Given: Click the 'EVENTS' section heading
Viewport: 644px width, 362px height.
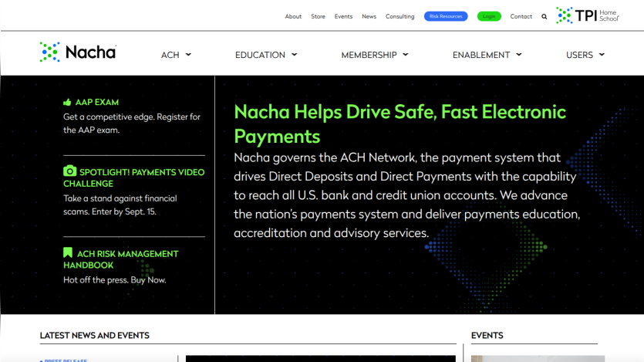Looking at the screenshot, I should point(487,335).
